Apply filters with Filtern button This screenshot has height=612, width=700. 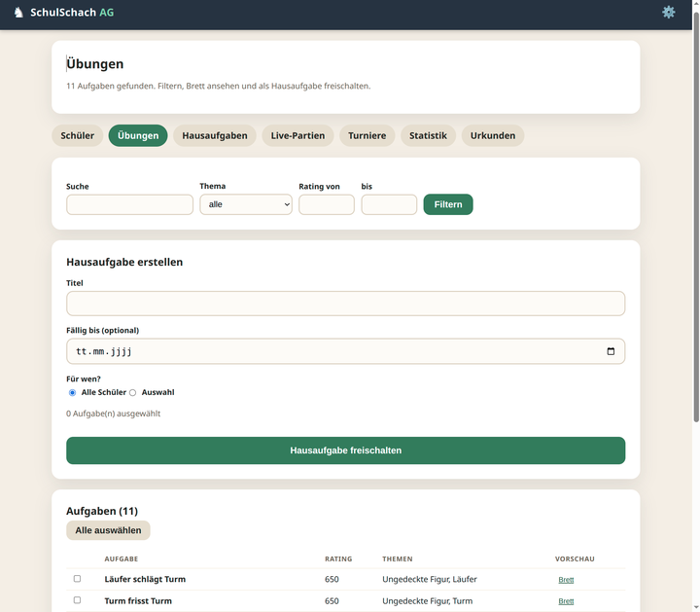click(448, 204)
